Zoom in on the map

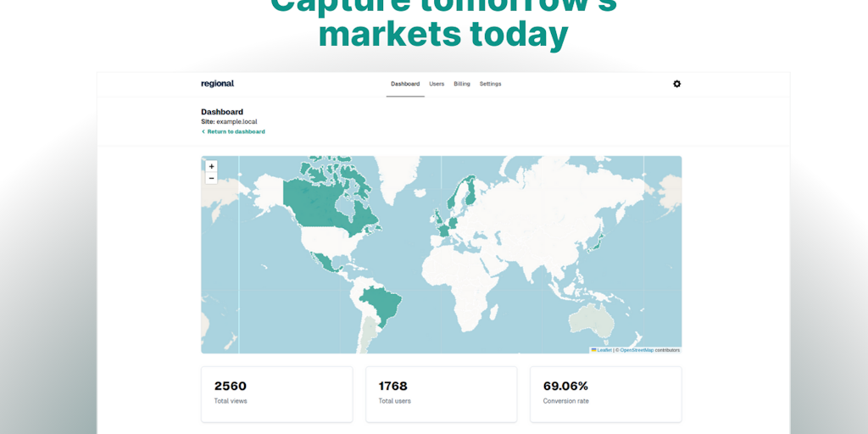(x=211, y=166)
